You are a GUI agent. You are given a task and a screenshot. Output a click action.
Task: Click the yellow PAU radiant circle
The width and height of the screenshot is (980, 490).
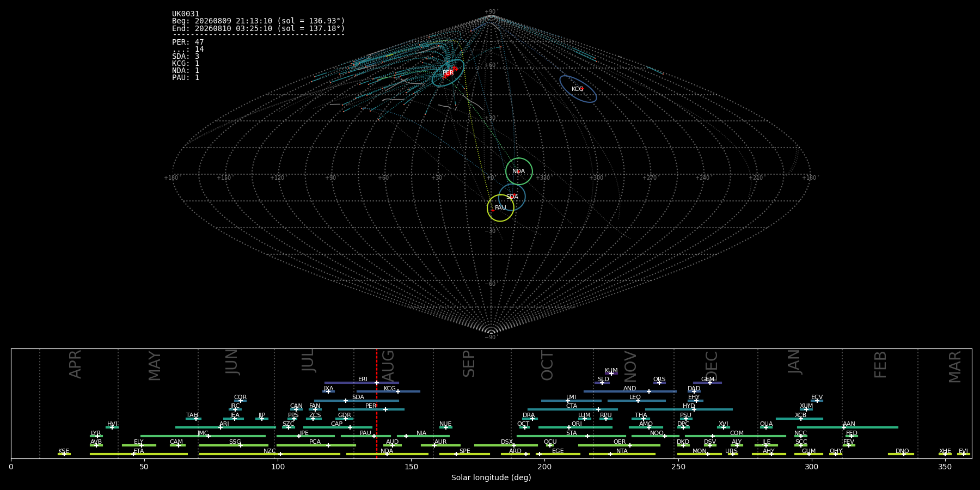pyautogui.click(x=500, y=208)
